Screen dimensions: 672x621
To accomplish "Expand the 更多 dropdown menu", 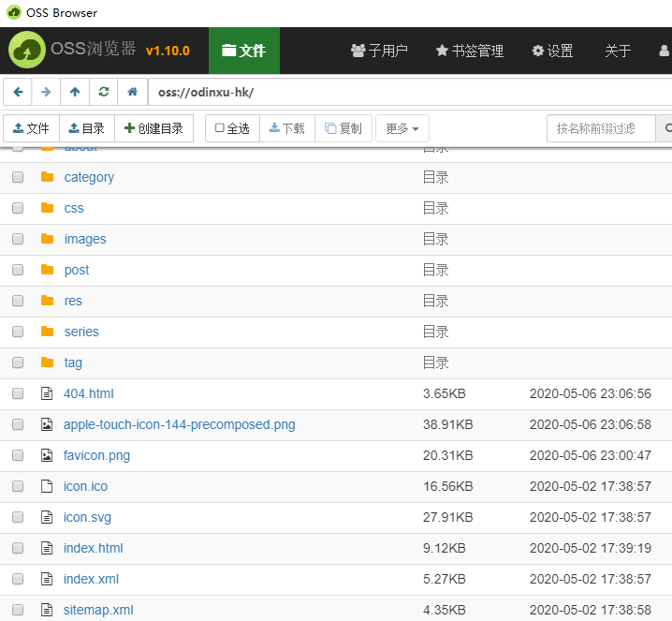I will pyautogui.click(x=402, y=128).
